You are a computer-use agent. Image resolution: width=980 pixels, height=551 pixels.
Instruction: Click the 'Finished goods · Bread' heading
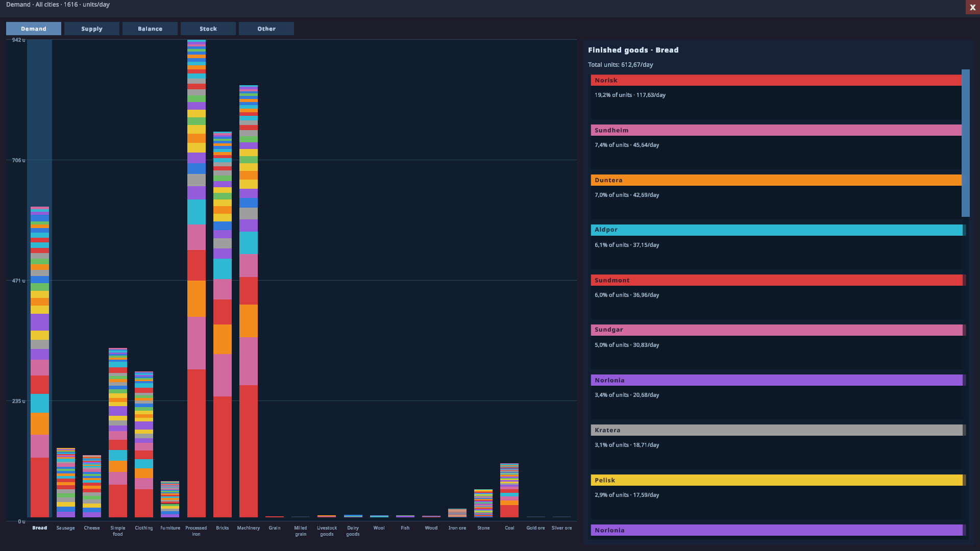[633, 50]
